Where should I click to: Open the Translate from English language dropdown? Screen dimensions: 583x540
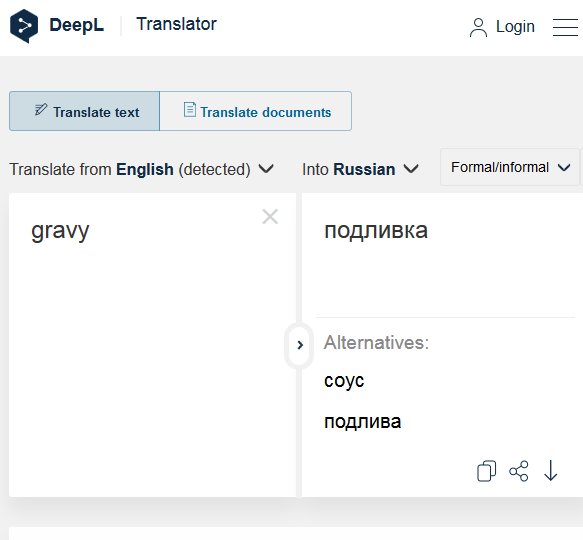(x=141, y=170)
